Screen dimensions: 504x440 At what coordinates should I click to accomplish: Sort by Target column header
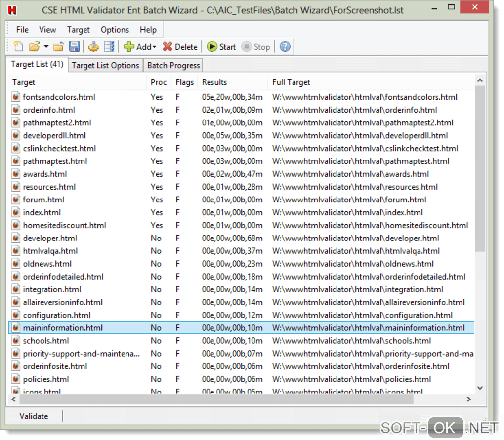(77, 82)
